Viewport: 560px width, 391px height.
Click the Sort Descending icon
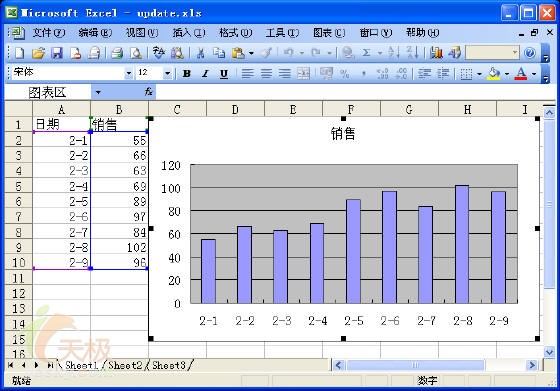pos(412,53)
